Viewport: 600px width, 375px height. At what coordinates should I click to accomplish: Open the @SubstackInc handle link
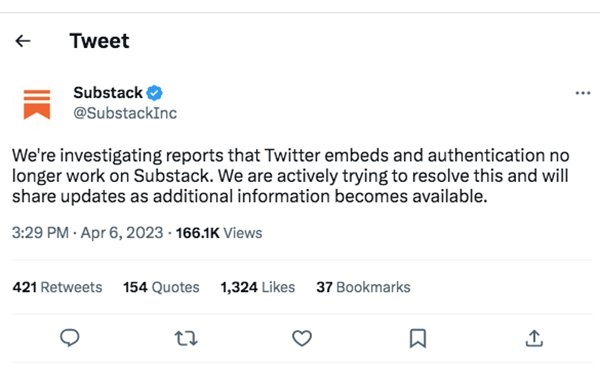click(x=125, y=113)
